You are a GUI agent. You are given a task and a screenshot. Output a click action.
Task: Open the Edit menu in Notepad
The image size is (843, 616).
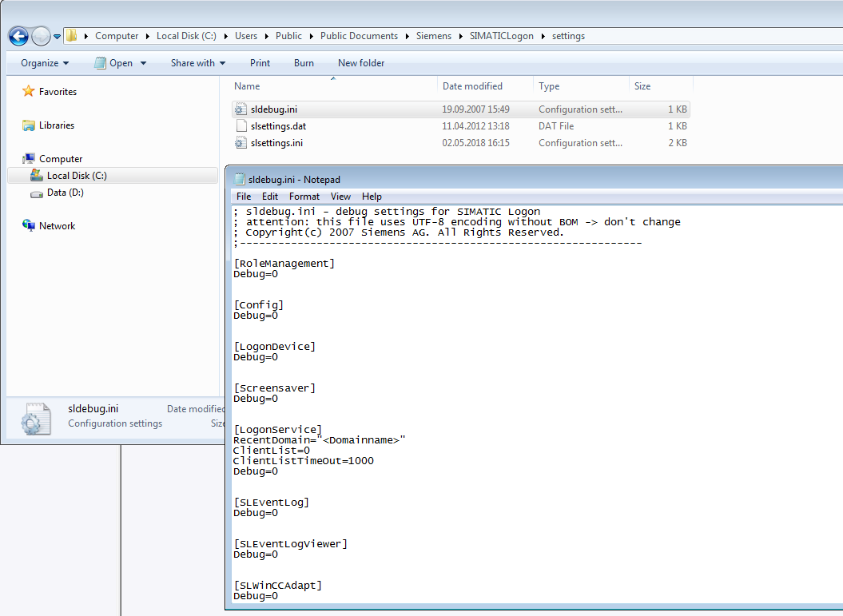[x=270, y=197]
